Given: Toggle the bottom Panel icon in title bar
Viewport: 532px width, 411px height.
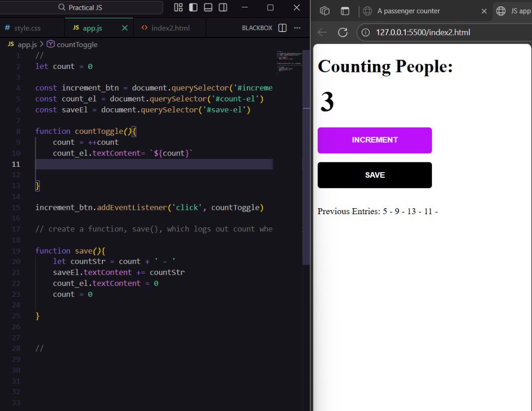Looking at the screenshot, I should [207, 7].
